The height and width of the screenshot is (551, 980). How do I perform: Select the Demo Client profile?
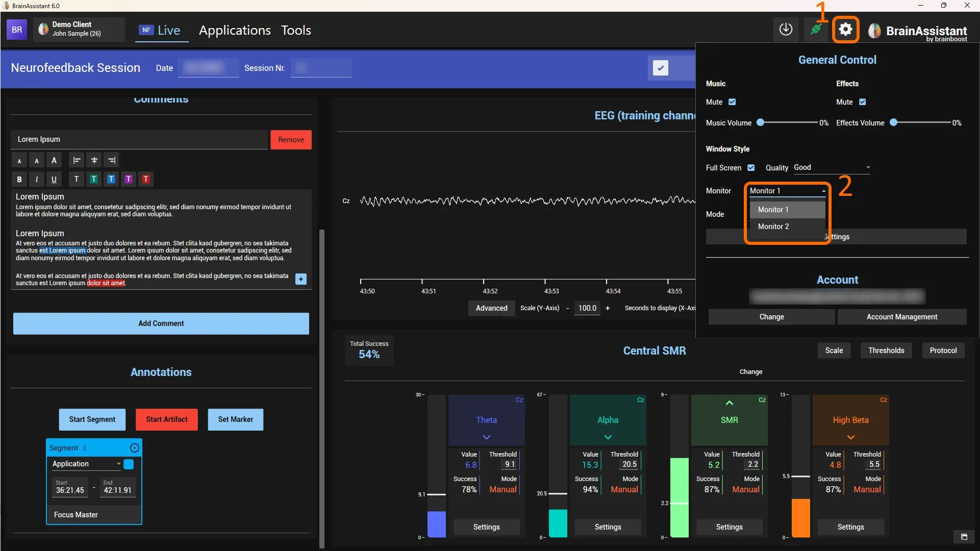79,29
